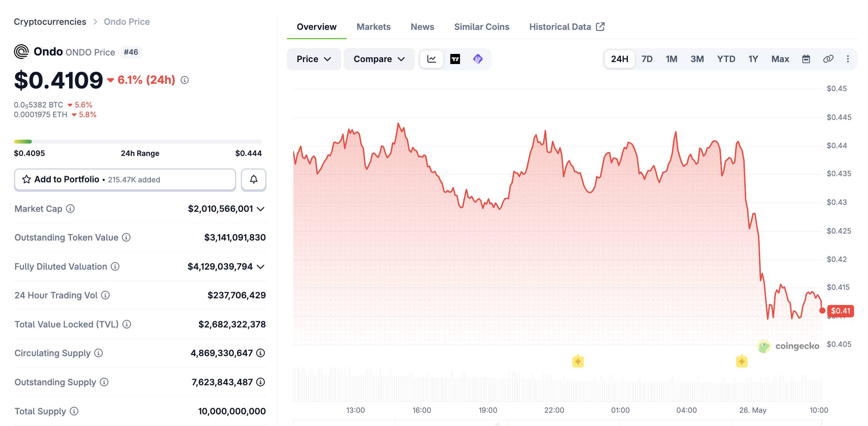
Task: Open Outstanding Token Value info icon
Action: tap(126, 237)
